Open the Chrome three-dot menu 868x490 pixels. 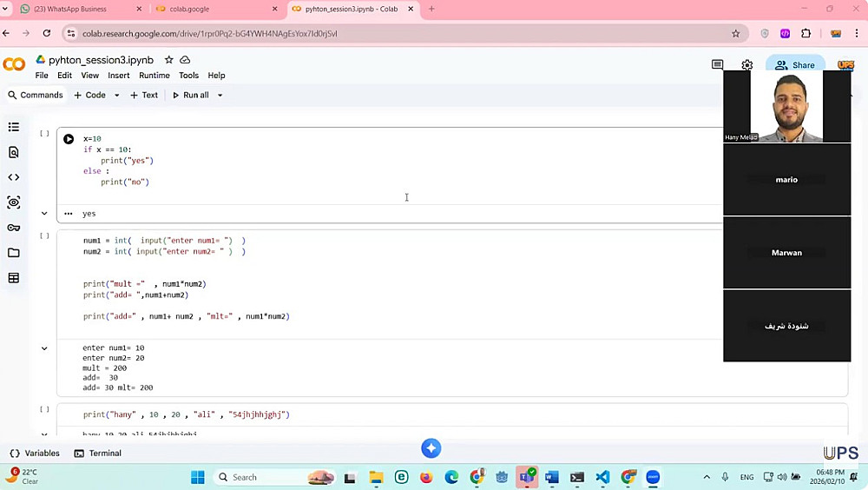click(x=857, y=33)
